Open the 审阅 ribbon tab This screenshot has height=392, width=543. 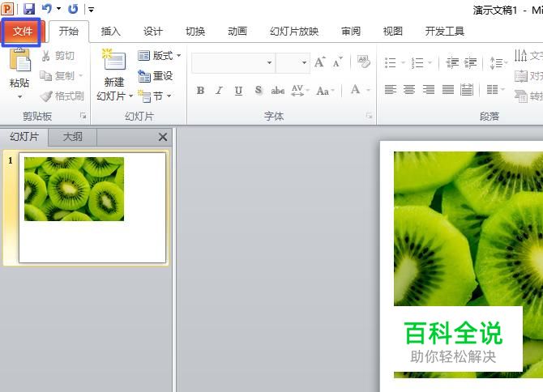tap(351, 32)
